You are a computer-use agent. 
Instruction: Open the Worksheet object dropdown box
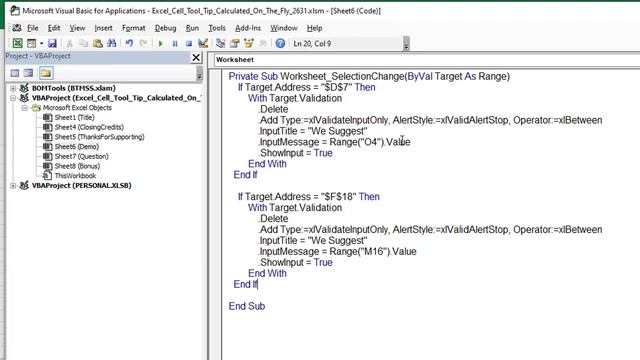click(x=427, y=60)
